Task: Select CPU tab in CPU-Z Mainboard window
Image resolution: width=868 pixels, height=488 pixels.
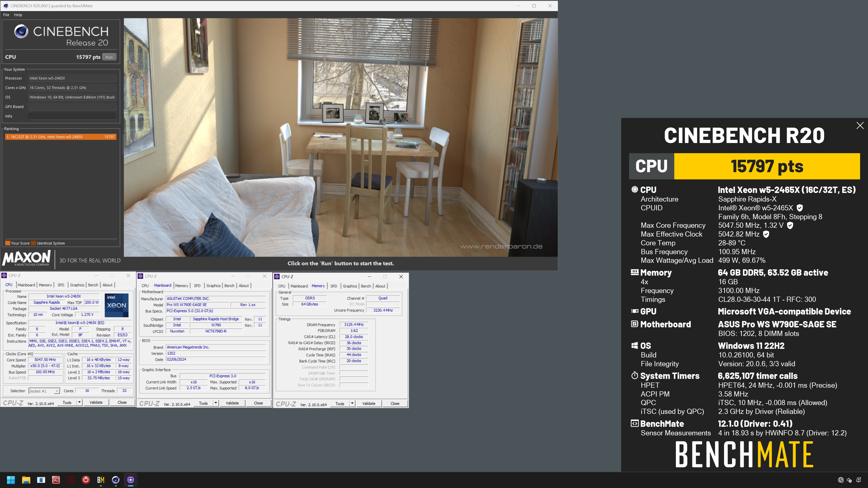Action: [145, 286]
